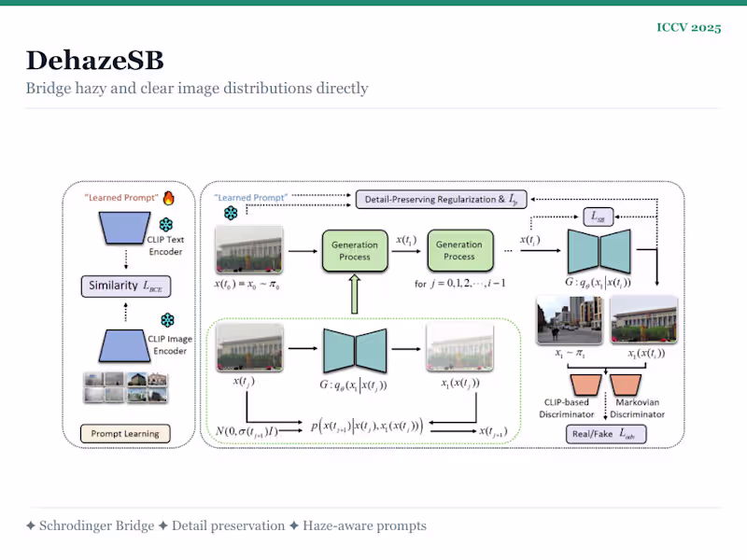Click the blue "Learned Prompt" text
The height and width of the screenshot is (560, 747).
(x=251, y=197)
